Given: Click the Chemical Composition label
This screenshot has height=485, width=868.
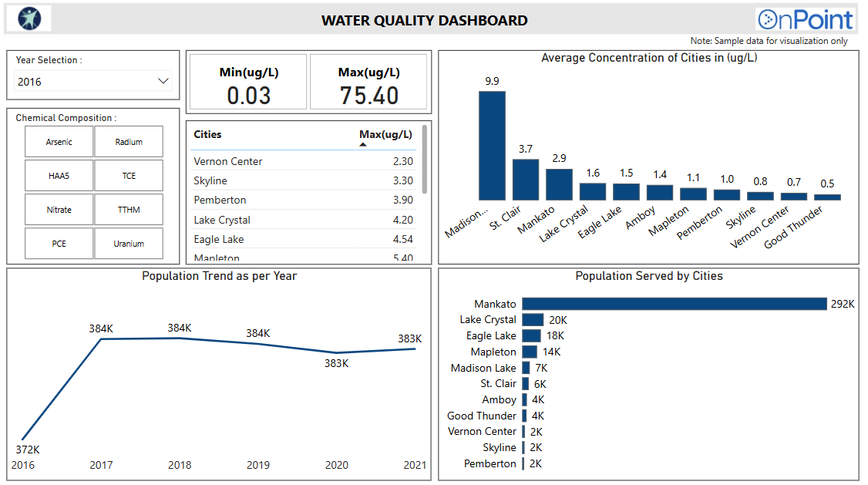Looking at the screenshot, I should coord(66,118).
